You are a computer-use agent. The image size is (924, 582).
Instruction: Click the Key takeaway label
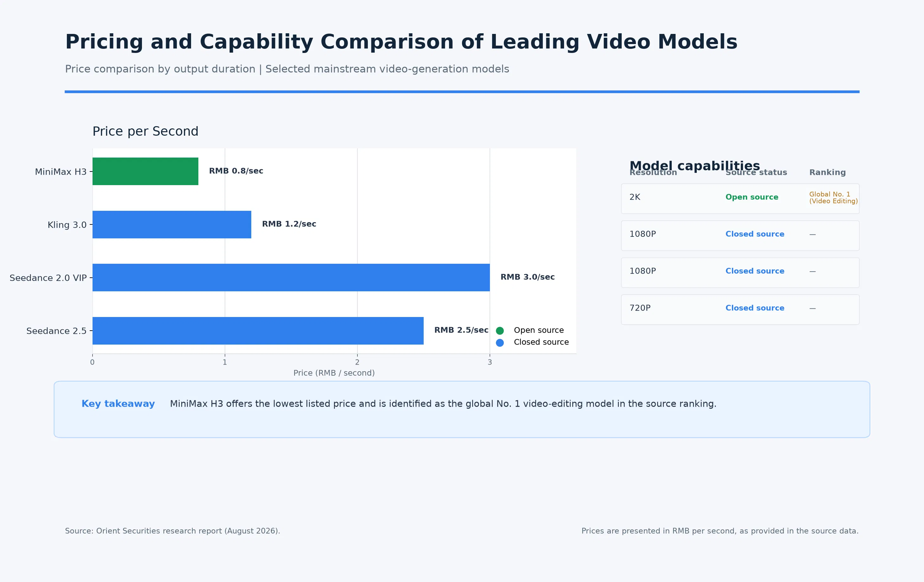pyautogui.click(x=118, y=404)
